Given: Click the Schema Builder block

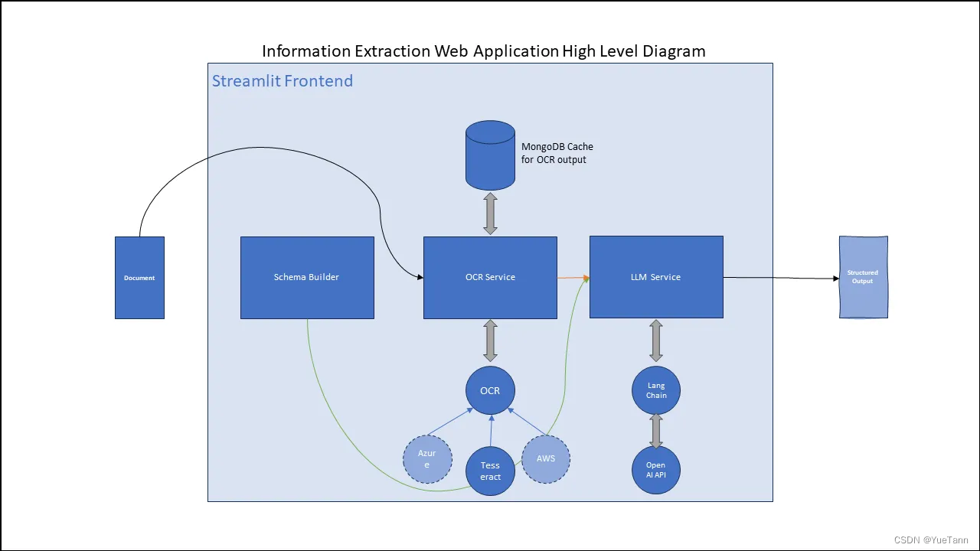Looking at the screenshot, I should coord(307,277).
